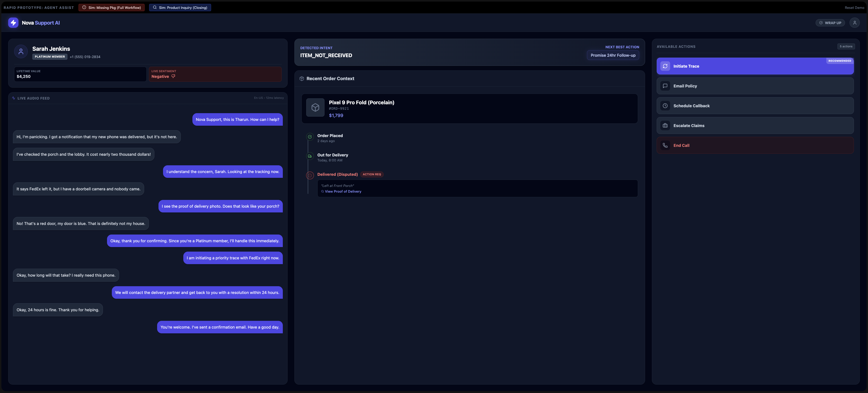This screenshot has width=868, height=393.
Task: Click the Nova lightning bolt logo
Action: pyautogui.click(x=13, y=23)
